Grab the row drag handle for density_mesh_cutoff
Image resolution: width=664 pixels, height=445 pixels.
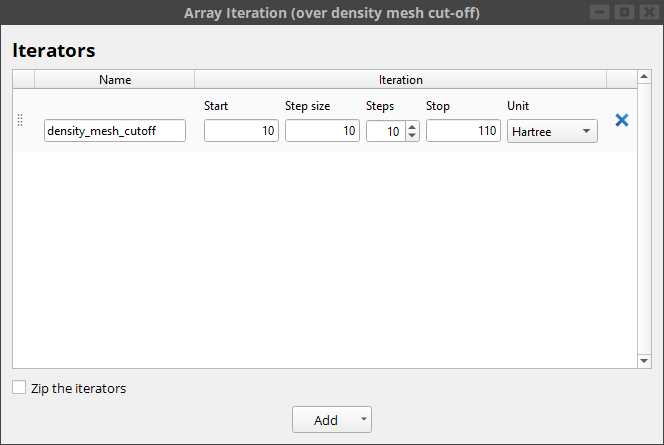pos(20,120)
